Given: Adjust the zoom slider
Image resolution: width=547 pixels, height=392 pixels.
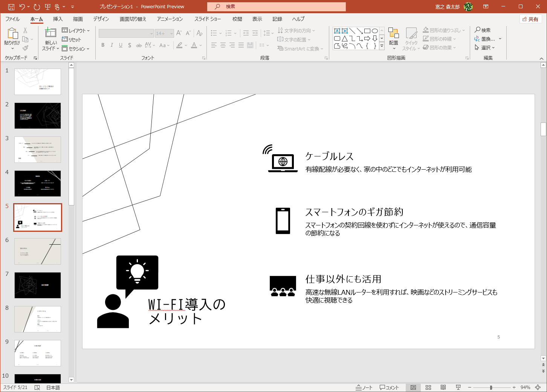Looking at the screenshot, I should 492,387.
